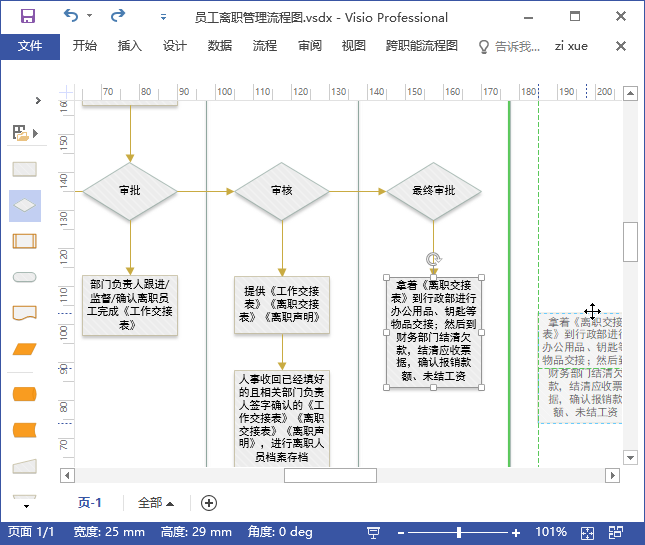This screenshot has height=545, width=645.
Task: Close the document with ribbon X button
Action: click(x=621, y=46)
